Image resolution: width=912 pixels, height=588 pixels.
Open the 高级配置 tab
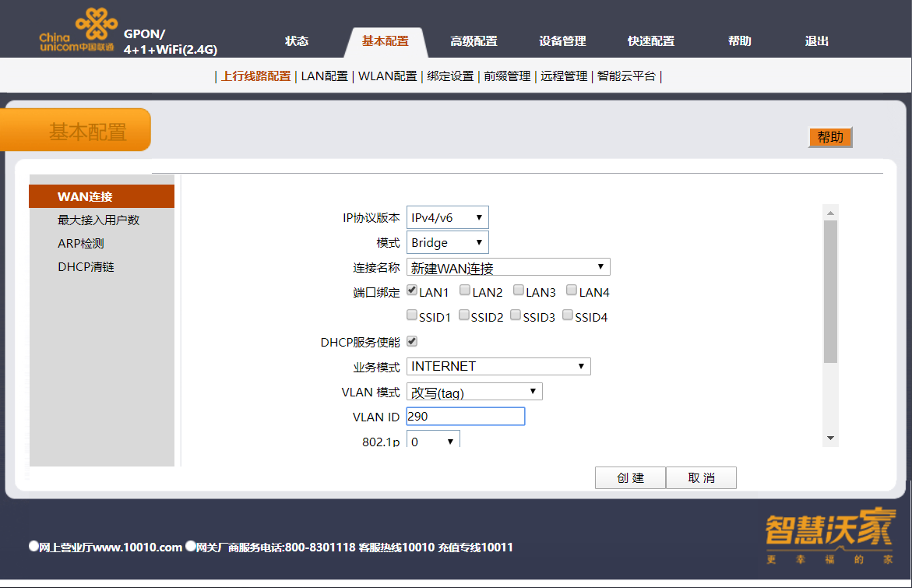click(474, 41)
